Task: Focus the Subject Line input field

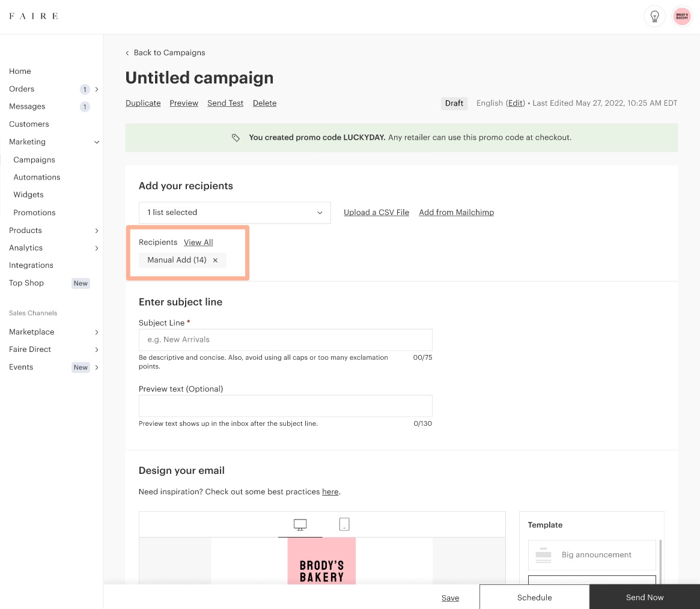Action: (285, 340)
